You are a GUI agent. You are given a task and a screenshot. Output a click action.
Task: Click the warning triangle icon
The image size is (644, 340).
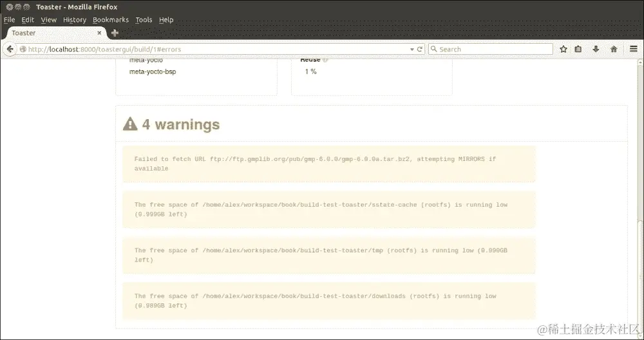click(130, 124)
